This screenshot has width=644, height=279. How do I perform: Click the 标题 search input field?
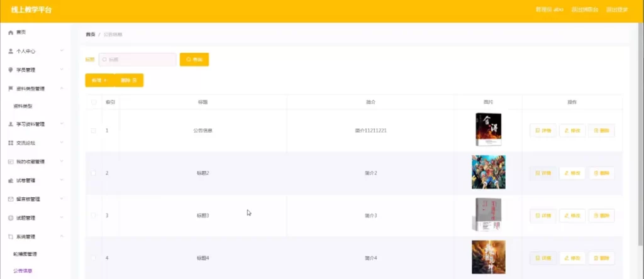138,60
